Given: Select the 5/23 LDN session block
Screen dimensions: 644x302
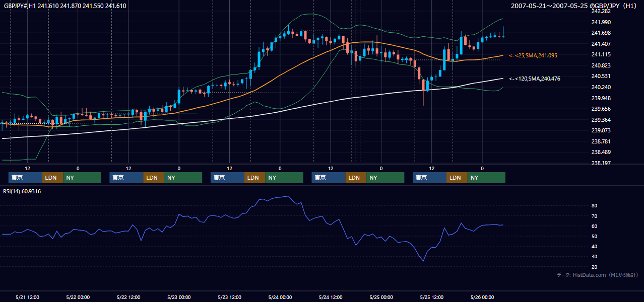Looking at the screenshot, I should [255, 178].
